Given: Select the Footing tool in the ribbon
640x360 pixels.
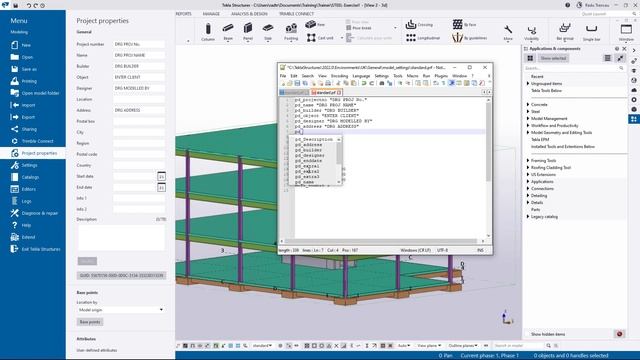Looking at the screenshot, I should [291, 31].
